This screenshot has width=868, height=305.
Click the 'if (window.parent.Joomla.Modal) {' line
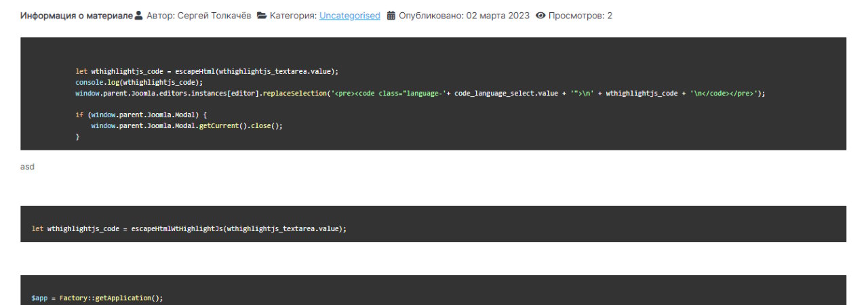[140, 115]
